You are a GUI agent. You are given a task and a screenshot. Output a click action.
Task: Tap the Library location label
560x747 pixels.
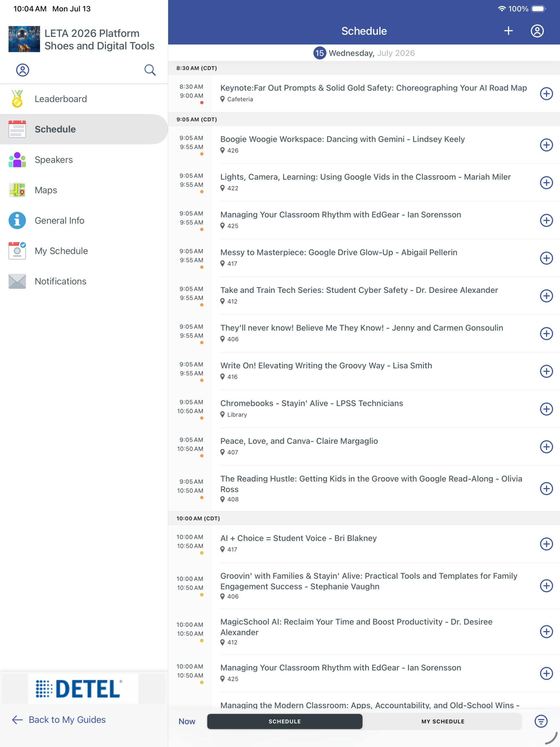click(x=234, y=415)
